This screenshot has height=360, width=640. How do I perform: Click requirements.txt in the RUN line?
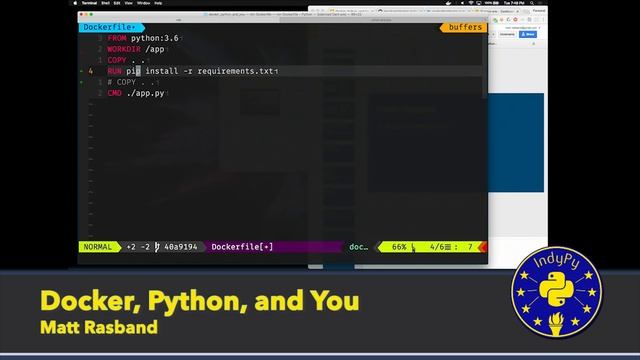click(x=236, y=71)
